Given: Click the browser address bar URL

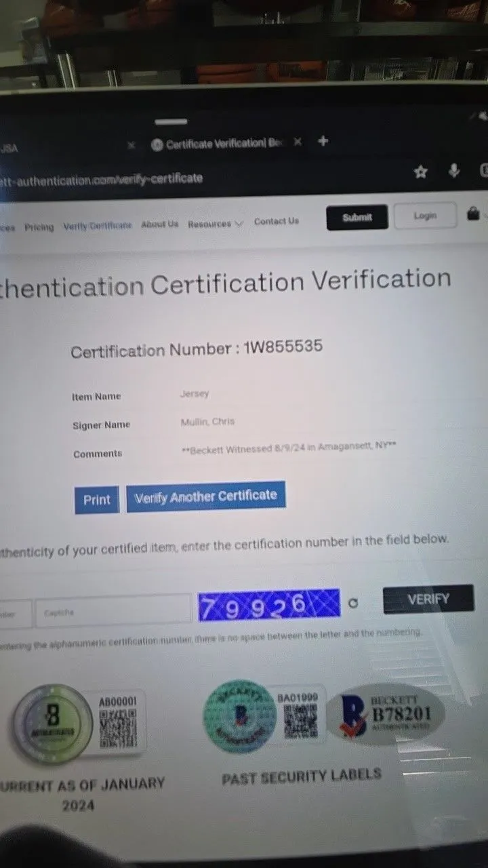Looking at the screenshot, I should click(102, 179).
